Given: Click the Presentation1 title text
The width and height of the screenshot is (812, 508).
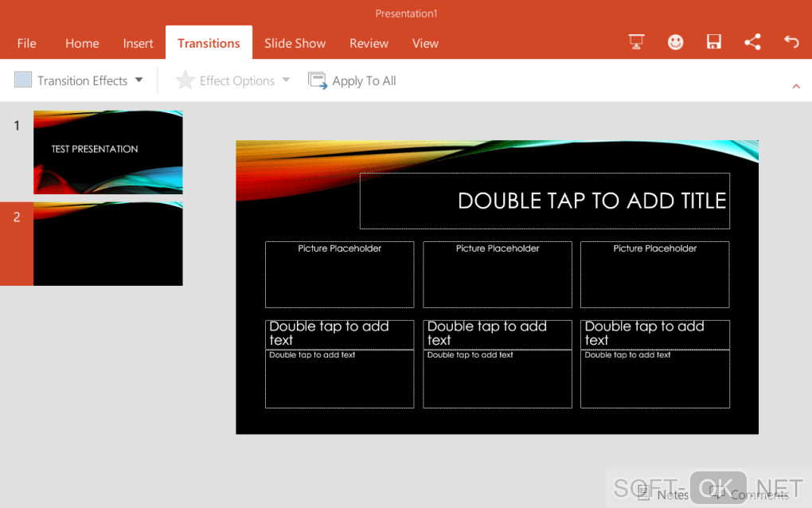Looking at the screenshot, I should (406, 14).
